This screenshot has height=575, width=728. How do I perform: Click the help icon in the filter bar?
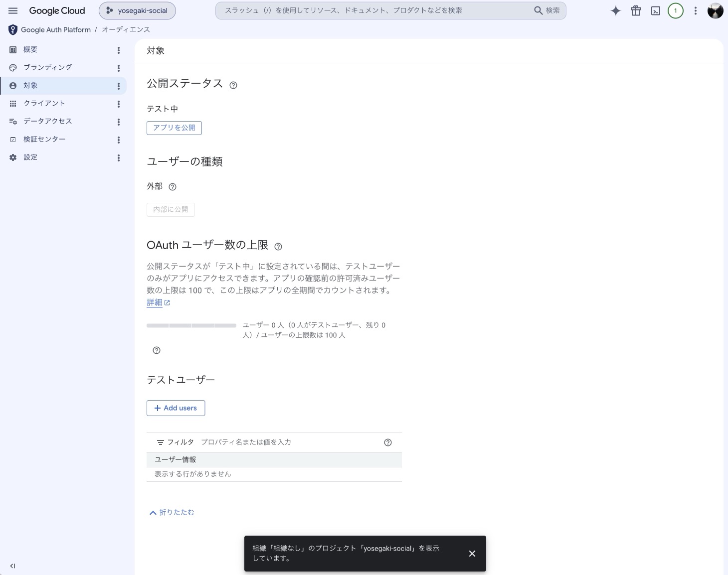pos(388,442)
